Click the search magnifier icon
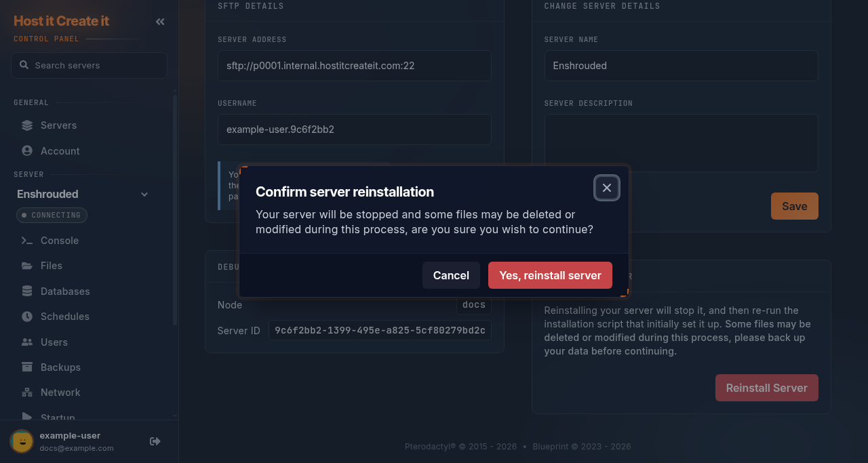Screen dimensions: 868x463 (24, 65)
